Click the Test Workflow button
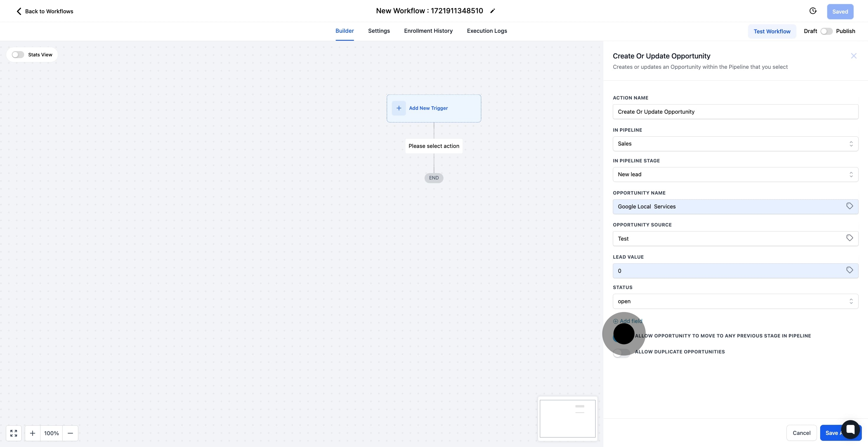Viewport: 868px width, 447px height. (772, 31)
